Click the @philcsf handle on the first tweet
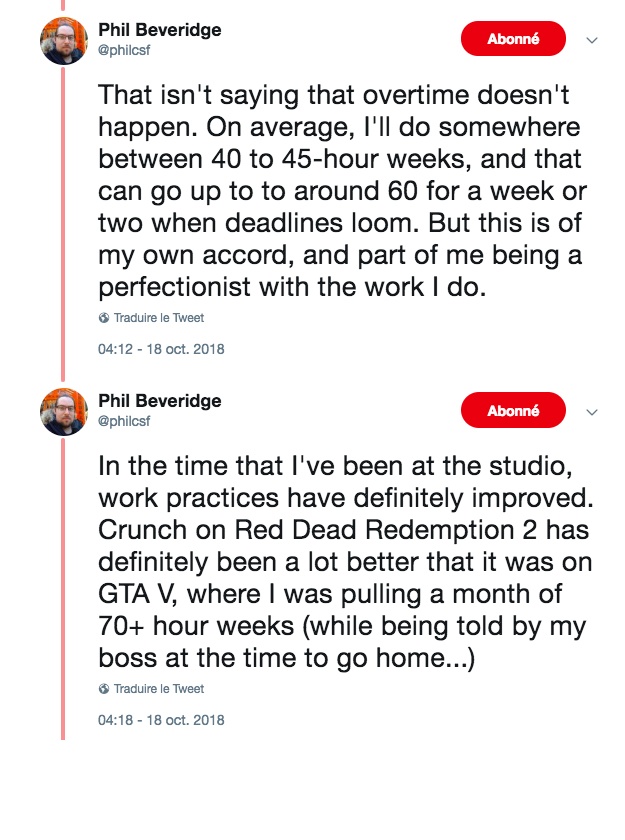This screenshot has height=840, width=625. click(x=130, y=49)
